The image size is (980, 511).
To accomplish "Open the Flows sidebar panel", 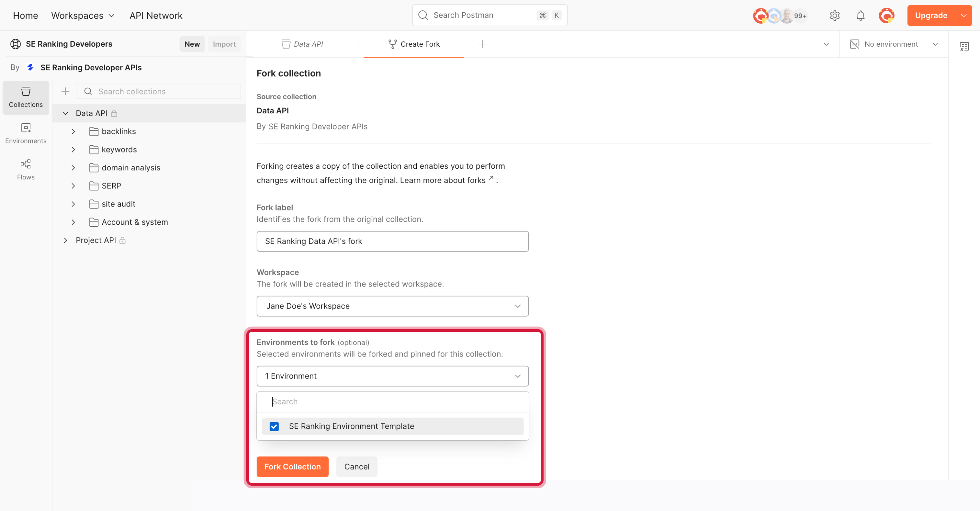I will point(26,169).
